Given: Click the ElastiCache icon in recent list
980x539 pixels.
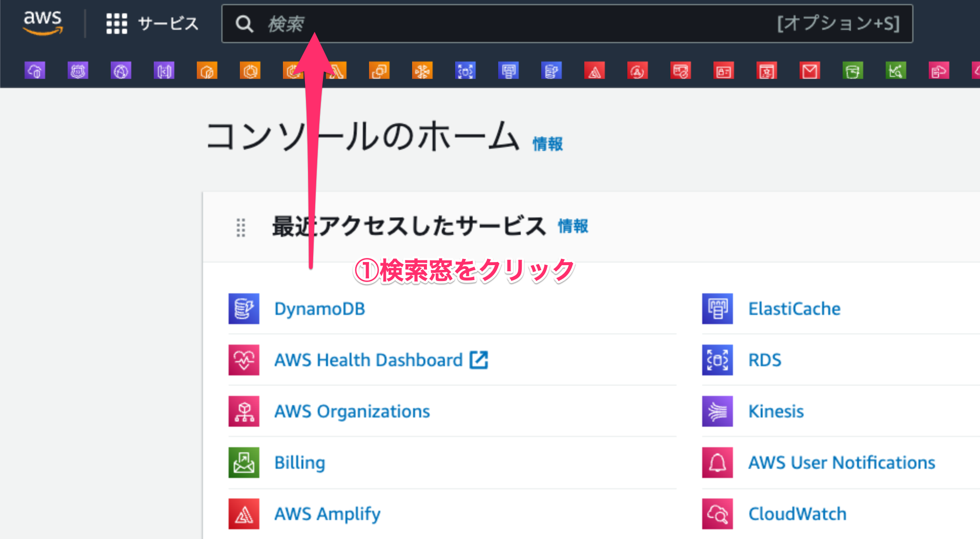Looking at the screenshot, I should click(718, 309).
